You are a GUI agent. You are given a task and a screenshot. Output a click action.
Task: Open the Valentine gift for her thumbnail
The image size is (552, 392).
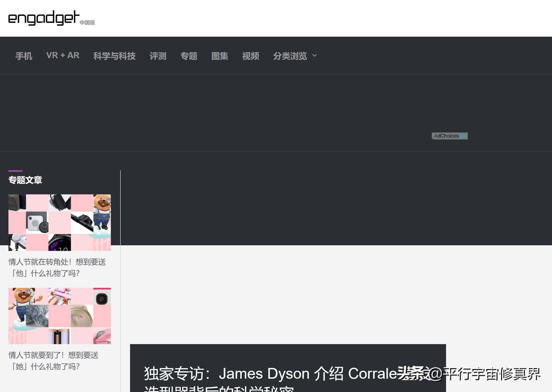(x=60, y=316)
